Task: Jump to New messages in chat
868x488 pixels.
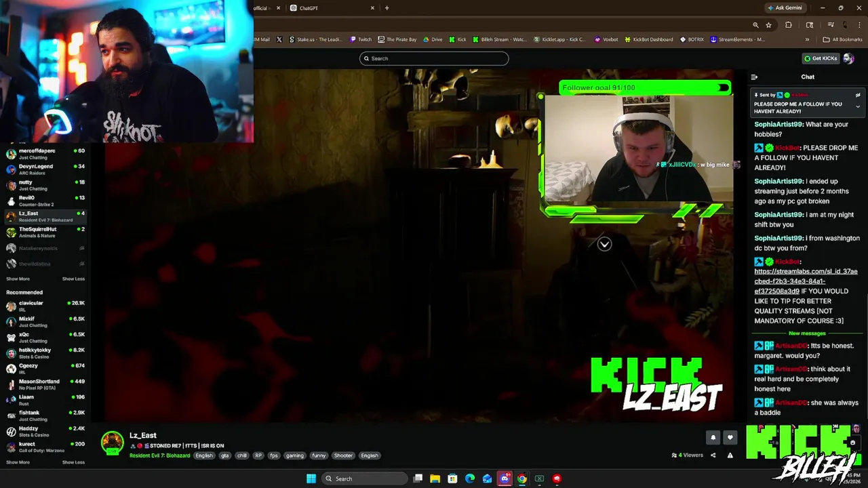Action: [807, 333]
